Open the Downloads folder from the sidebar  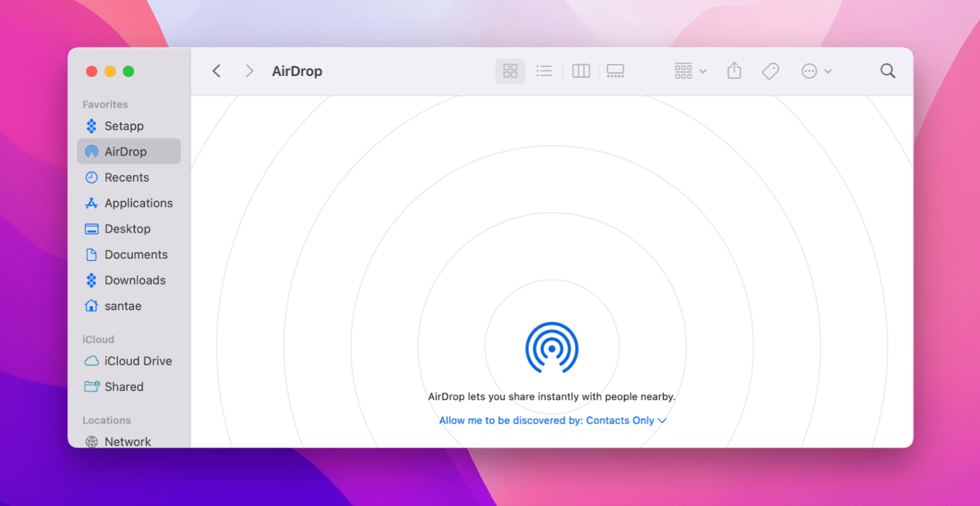[134, 280]
